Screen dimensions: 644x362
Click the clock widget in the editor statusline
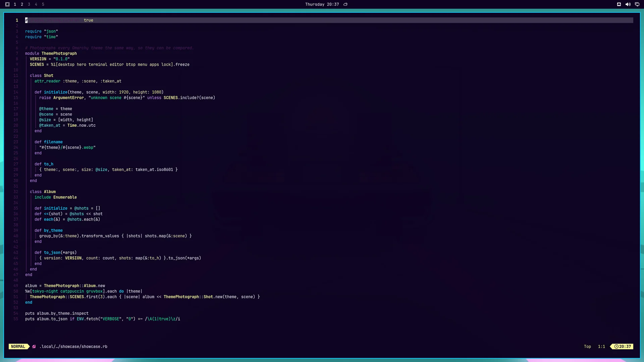(623, 347)
